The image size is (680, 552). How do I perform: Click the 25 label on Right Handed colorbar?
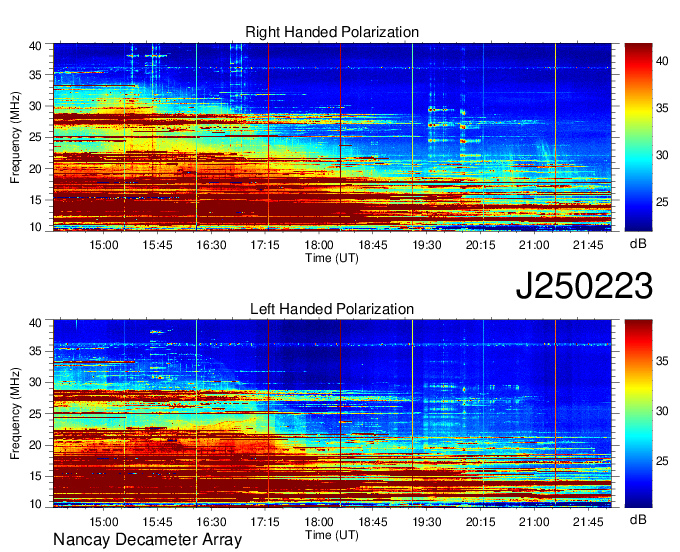[x=662, y=202]
